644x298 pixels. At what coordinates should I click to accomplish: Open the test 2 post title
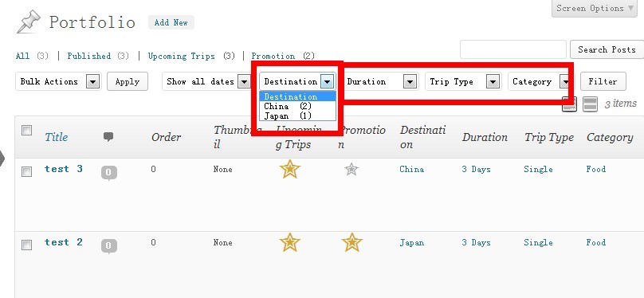click(x=64, y=242)
